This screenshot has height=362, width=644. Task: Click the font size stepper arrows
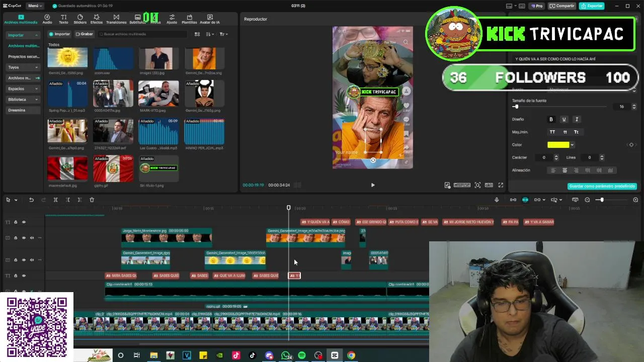point(634,107)
